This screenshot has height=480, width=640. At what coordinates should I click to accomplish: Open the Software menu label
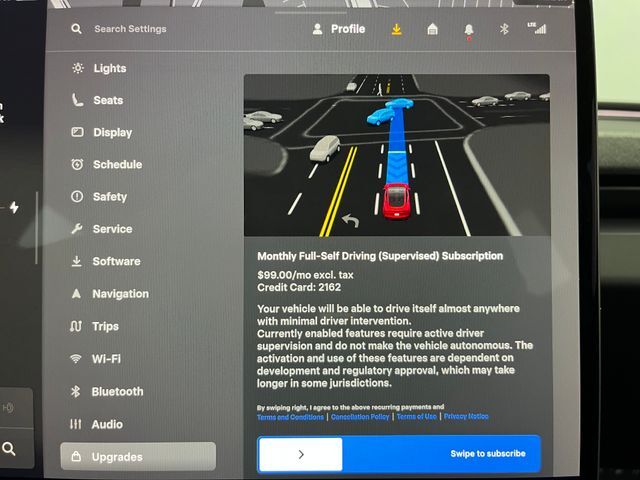116,261
